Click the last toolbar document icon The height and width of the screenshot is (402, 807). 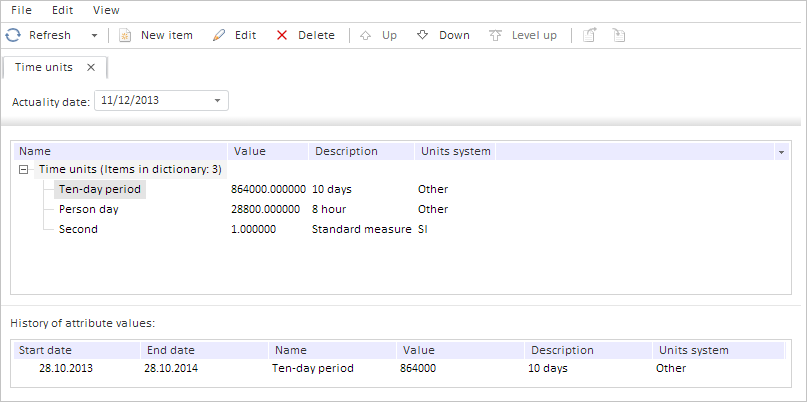(619, 35)
